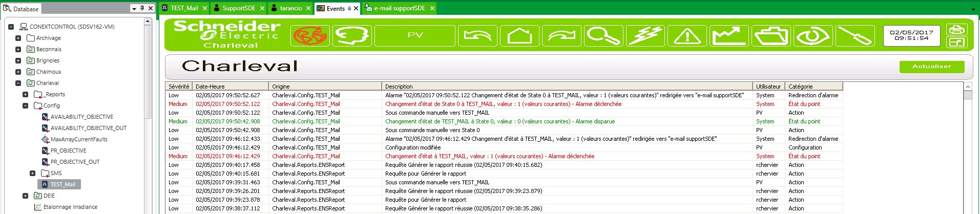Image resolution: width=980 pixels, height=214 pixels.
Task: Expand the Brignoles tree node
Action: pyautogui.click(x=18, y=60)
